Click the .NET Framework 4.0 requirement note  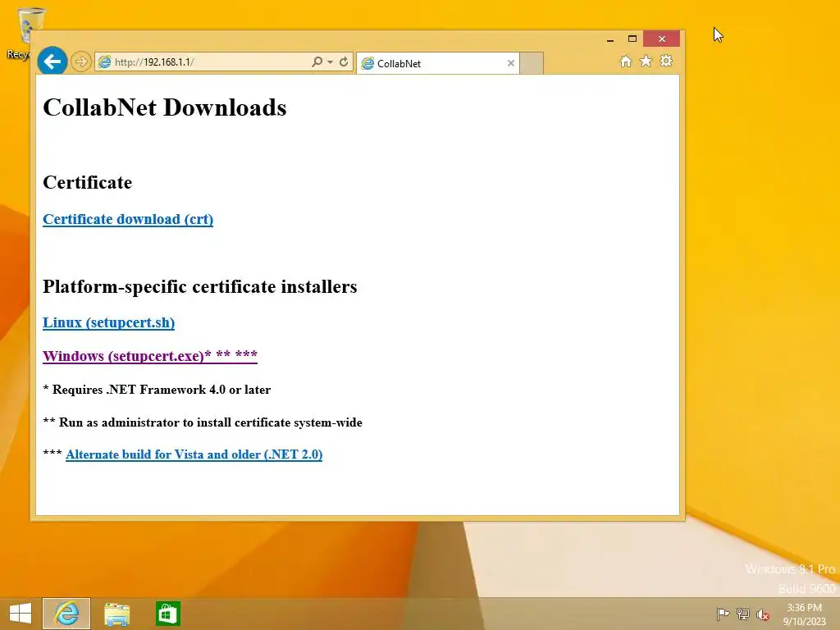157,390
